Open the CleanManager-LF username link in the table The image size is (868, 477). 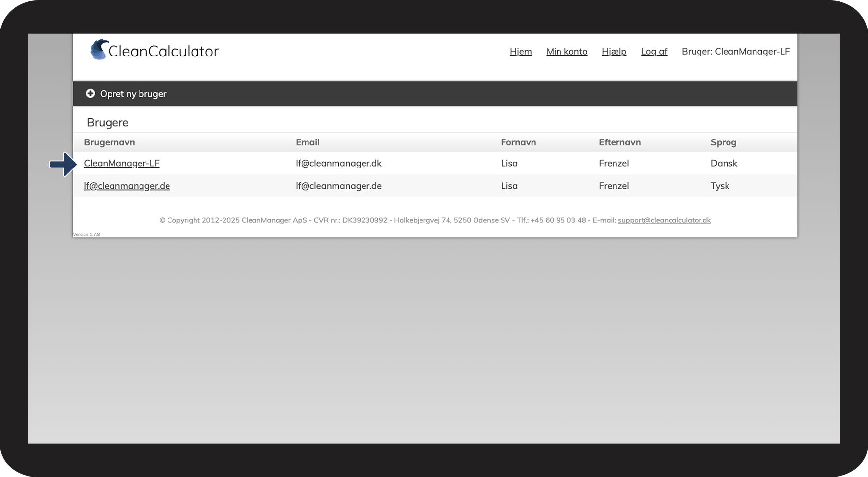pos(122,163)
